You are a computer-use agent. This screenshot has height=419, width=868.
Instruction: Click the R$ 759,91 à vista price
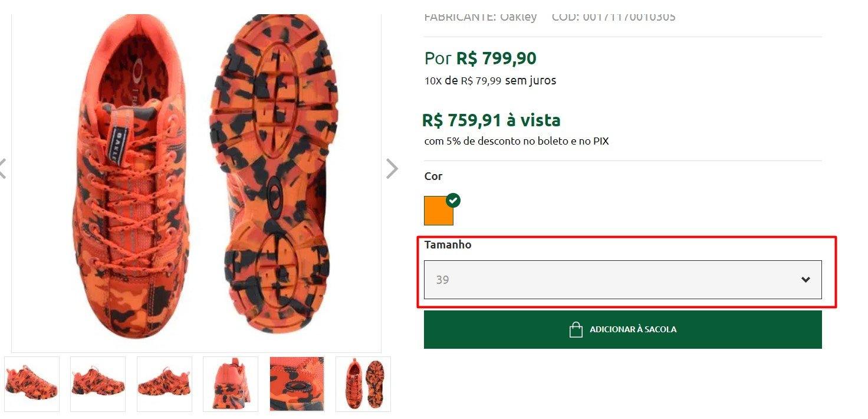491,120
